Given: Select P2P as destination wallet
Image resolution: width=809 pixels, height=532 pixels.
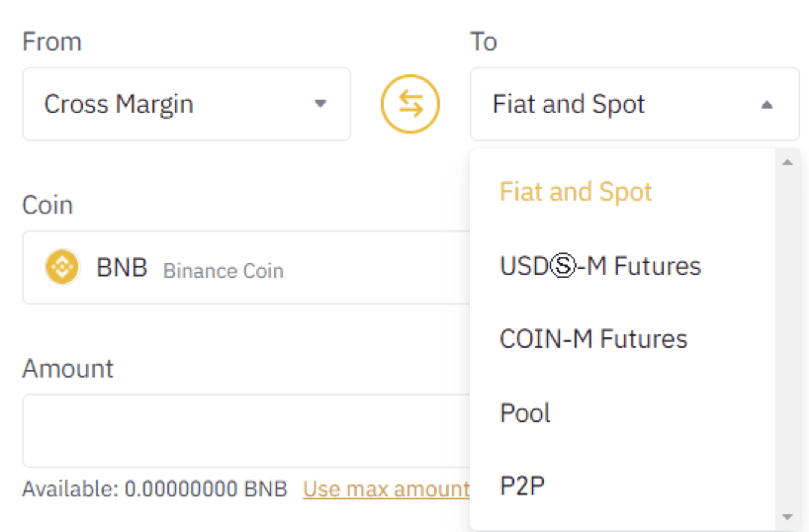Looking at the screenshot, I should [522, 487].
